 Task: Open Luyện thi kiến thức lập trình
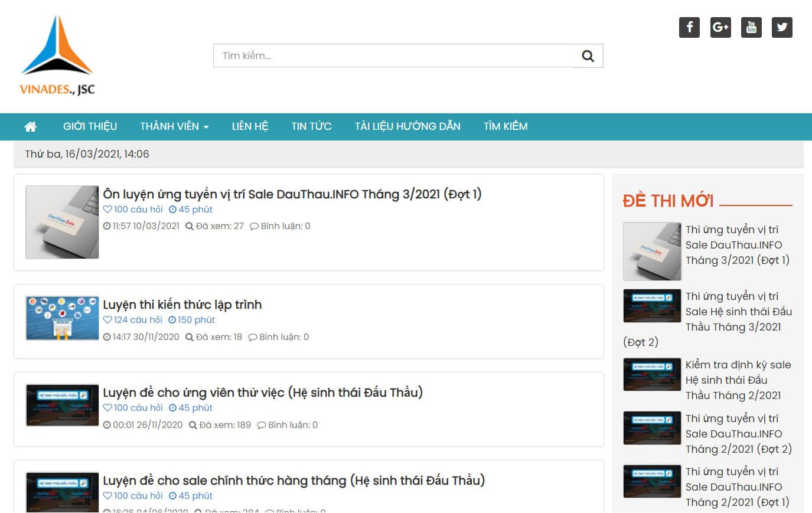pos(182,305)
